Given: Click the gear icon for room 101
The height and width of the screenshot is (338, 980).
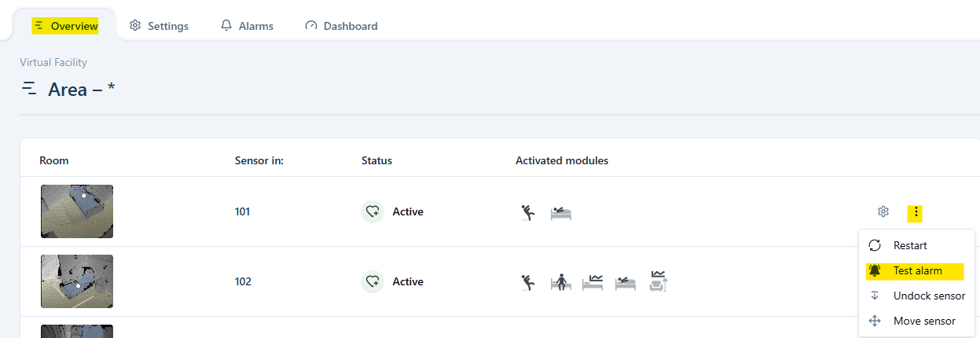Looking at the screenshot, I should click(883, 211).
